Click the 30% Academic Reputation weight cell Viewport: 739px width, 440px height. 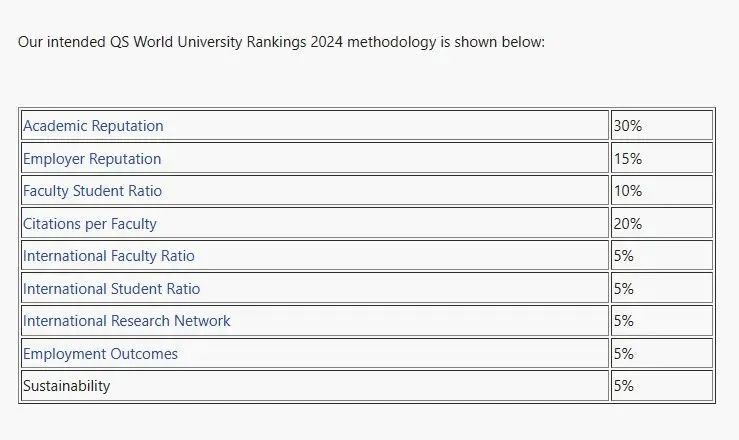point(628,126)
